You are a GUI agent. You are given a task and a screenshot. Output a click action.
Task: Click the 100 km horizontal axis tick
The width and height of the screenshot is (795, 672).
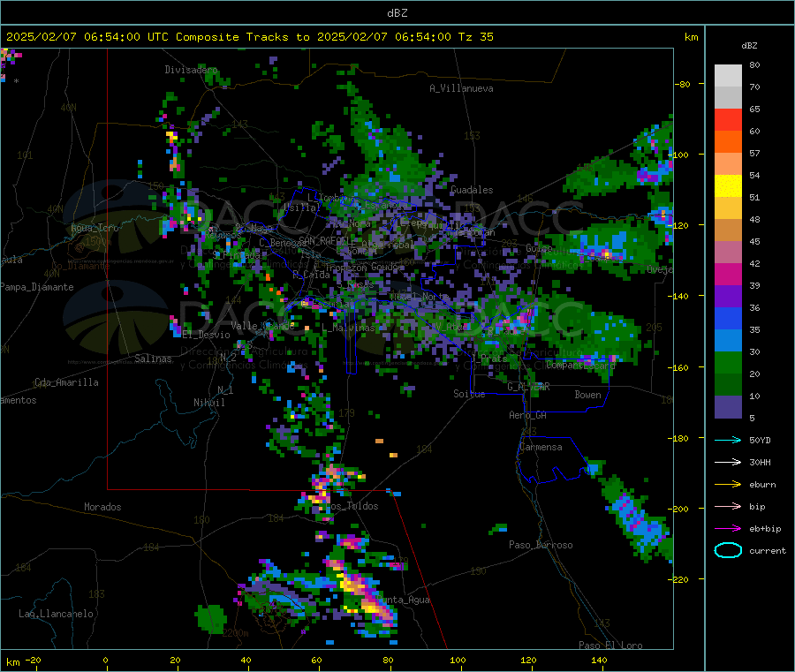pos(458,660)
